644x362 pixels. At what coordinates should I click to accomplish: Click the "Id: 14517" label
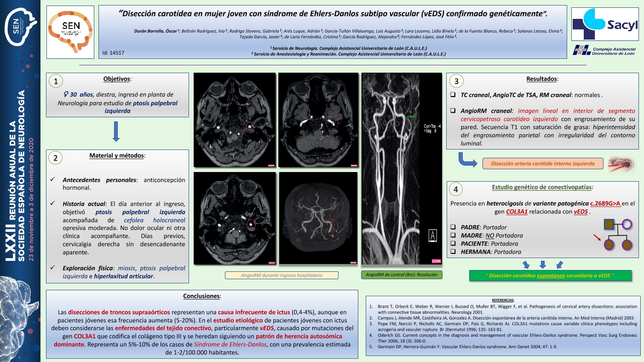[x=113, y=53]
